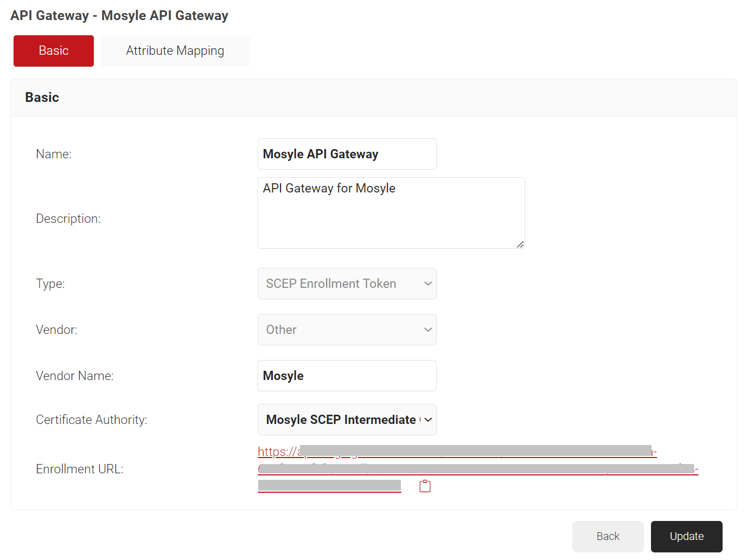The image size is (747, 560).
Task: Click the Basic section panel heading
Action: (x=42, y=98)
